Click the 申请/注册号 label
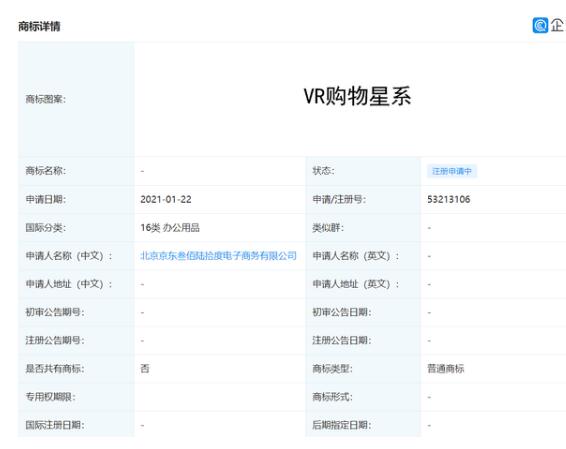The image size is (566, 449). click(339, 199)
